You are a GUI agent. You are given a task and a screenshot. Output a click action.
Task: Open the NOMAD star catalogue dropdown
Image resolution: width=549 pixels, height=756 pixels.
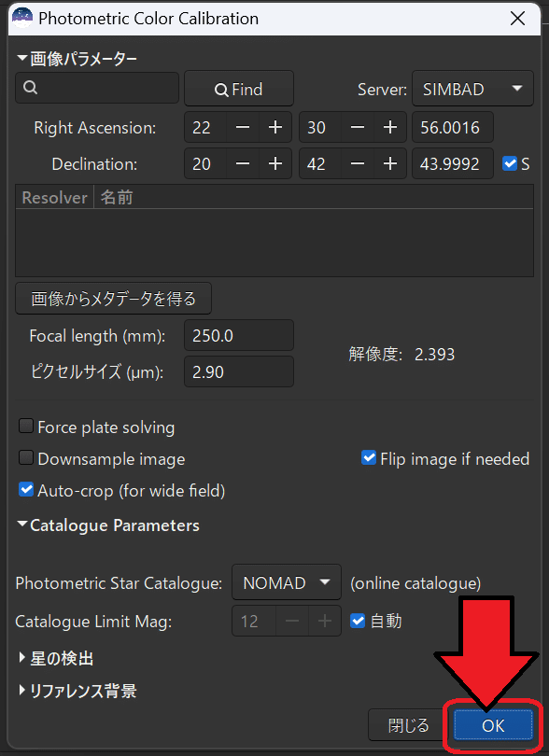(x=287, y=582)
